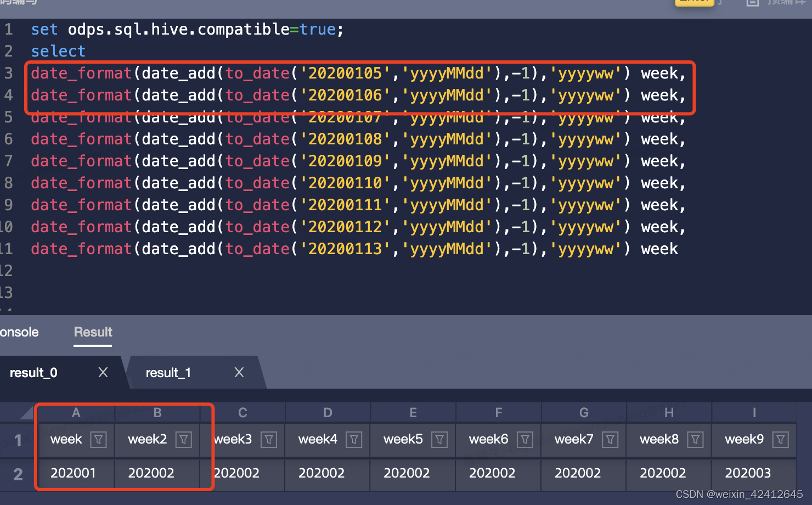Click 202002 cell under week8

669,474
